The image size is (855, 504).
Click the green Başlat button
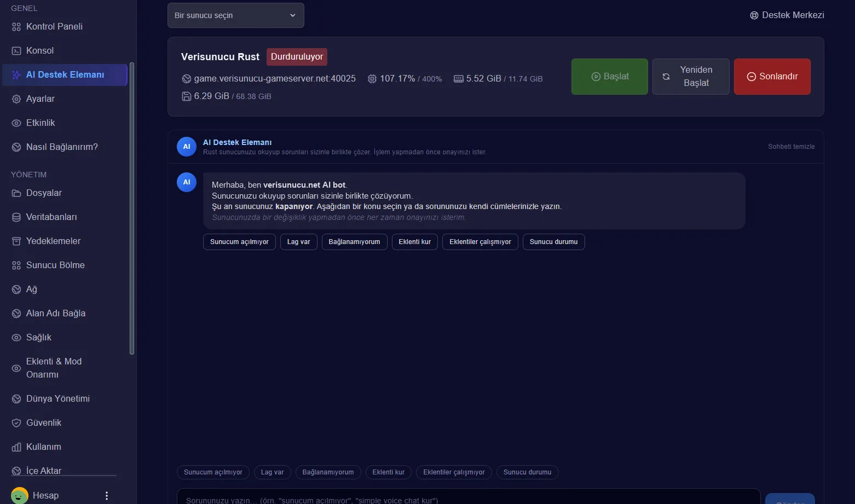click(x=610, y=77)
